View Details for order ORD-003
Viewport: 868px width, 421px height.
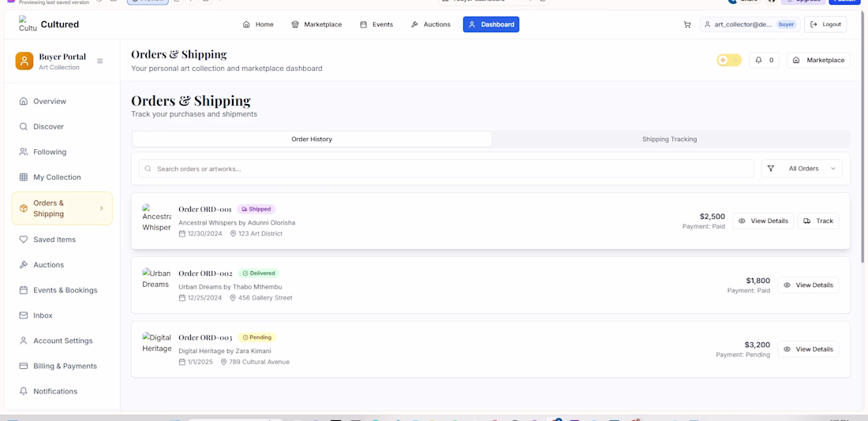pyautogui.click(x=808, y=349)
